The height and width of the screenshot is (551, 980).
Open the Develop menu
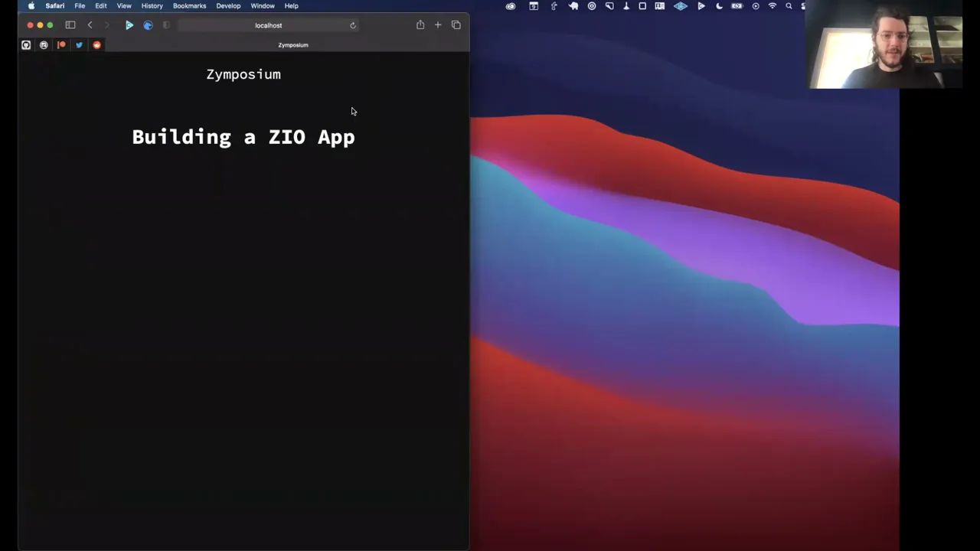[228, 6]
